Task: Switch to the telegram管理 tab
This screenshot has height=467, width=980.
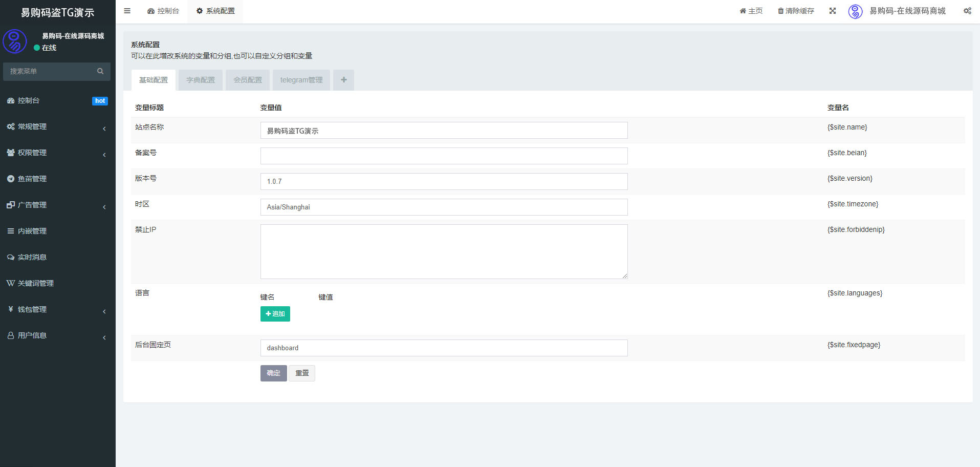Action: 301,80
